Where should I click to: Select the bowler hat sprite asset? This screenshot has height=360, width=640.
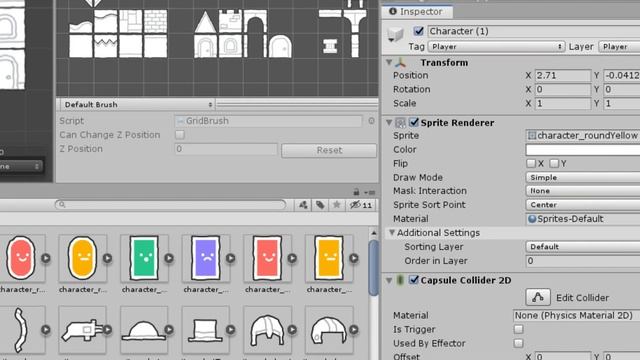click(x=144, y=330)
